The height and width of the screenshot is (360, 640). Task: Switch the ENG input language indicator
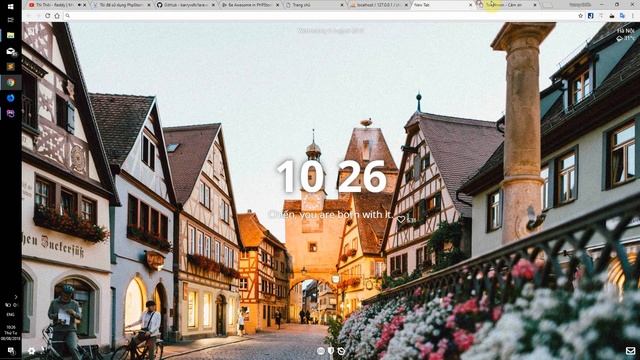coord(11,315)
